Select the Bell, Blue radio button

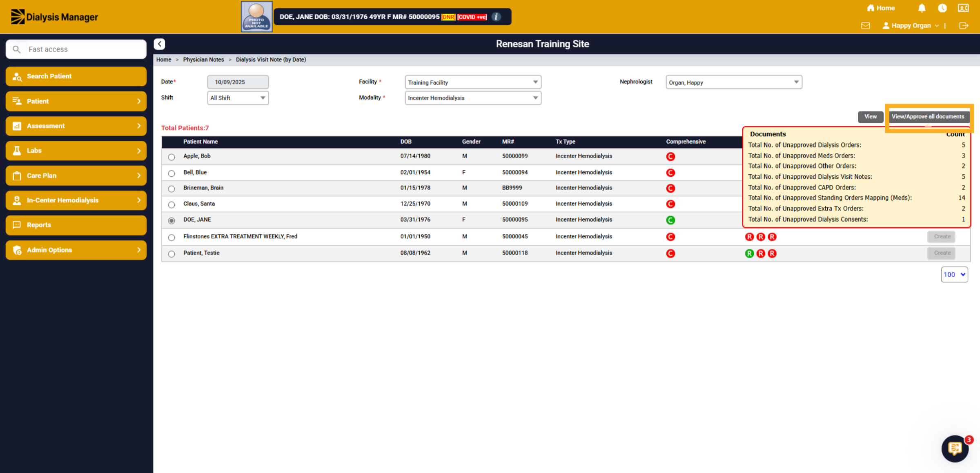171,173
